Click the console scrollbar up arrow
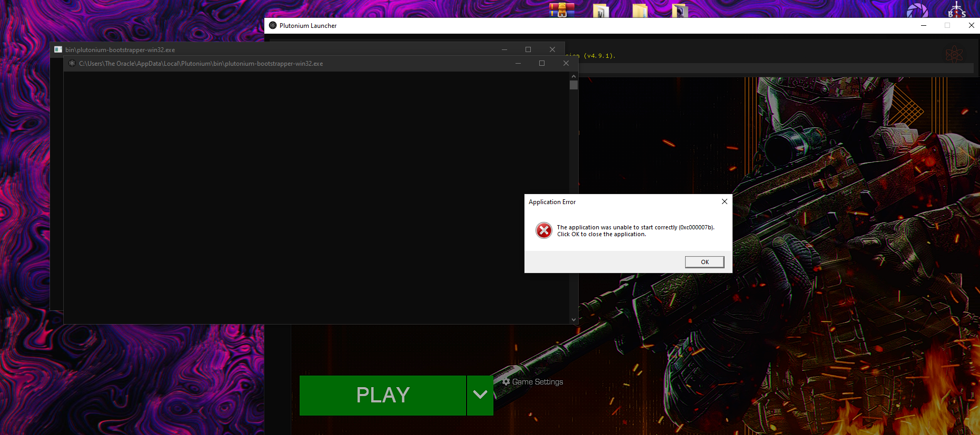Screen dimensions: 980x435 [x=573, y=76]
